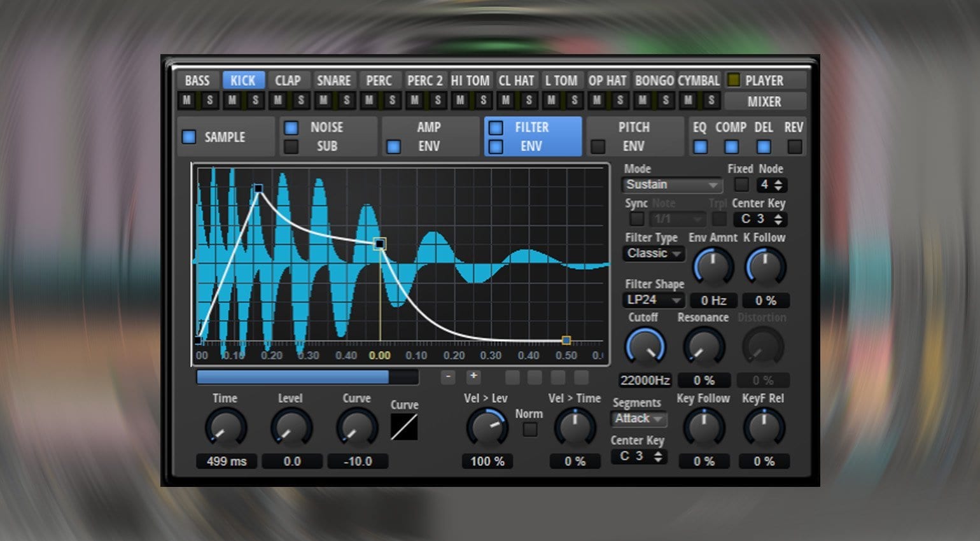Viewport: 980px width, 541px height.
Task: Solo the SNARE channel
Action: [346, 100]
